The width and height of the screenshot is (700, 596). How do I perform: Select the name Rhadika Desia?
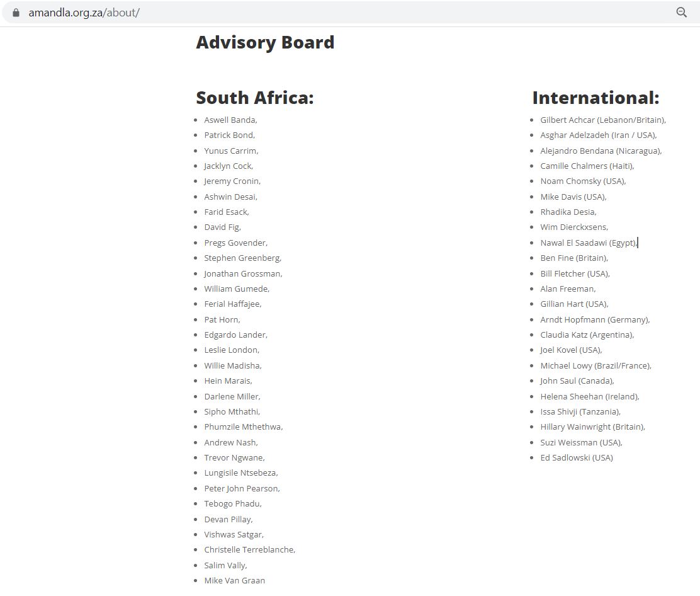[568, 212]
